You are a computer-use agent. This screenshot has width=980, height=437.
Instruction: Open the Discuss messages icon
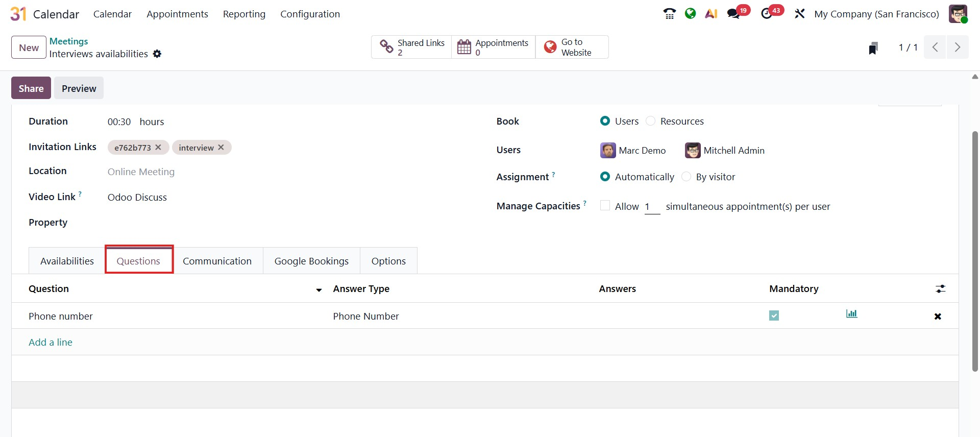[x=734, y=14]
